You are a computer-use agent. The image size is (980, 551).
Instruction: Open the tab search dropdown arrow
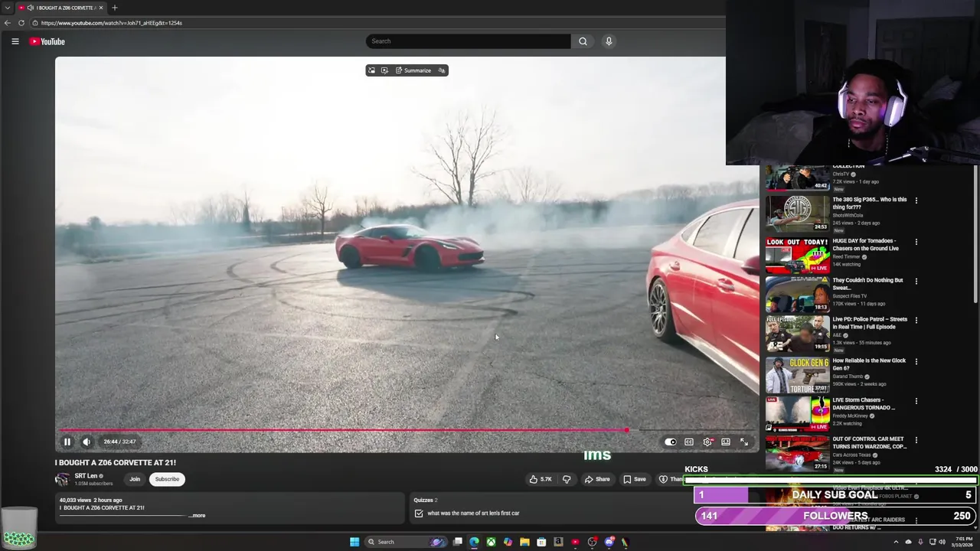(8, 8)
